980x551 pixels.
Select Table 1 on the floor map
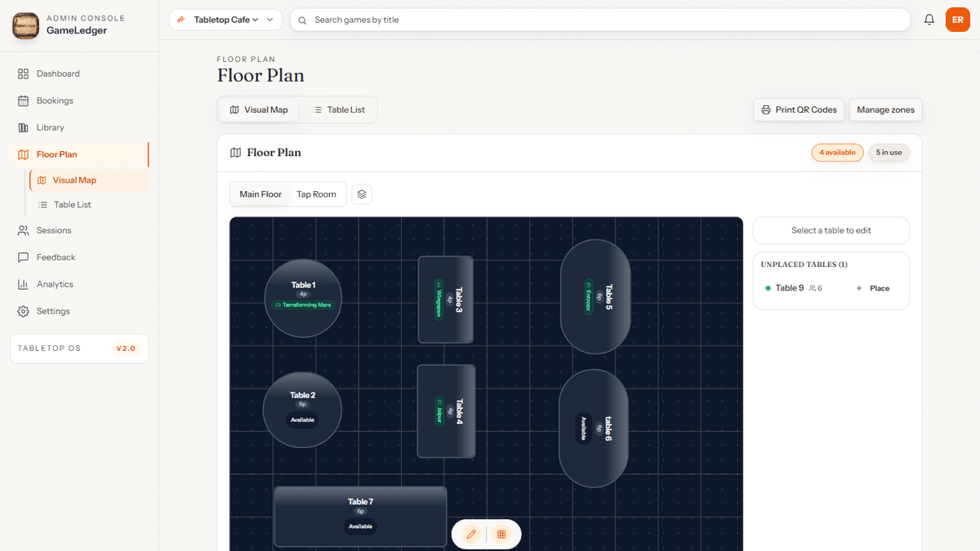pyautogui.click(x=303, y=298)
